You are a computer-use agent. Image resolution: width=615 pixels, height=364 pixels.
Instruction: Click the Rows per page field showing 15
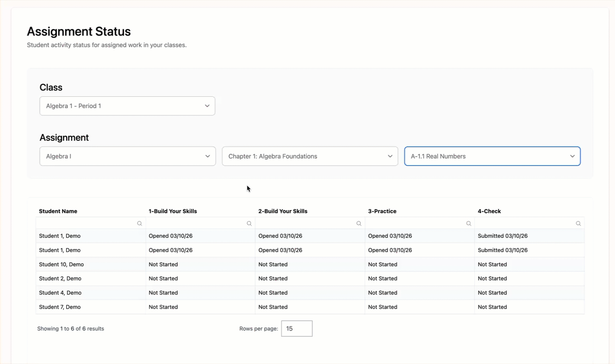297,329
